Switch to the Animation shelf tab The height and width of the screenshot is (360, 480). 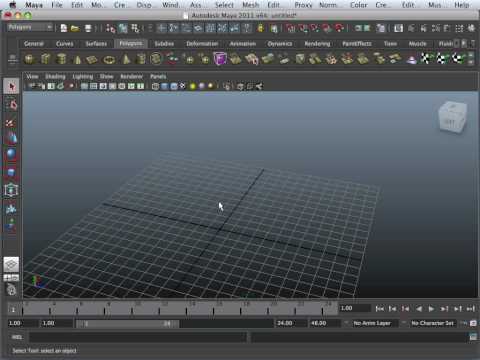click(x=243, y=44)
